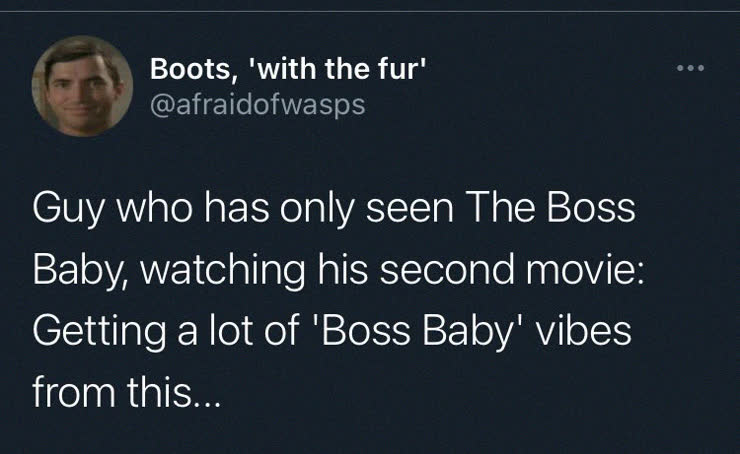Open the 'Boots, with the fur' profile name
Viewport: 740px width, 454px height.
pyautogui.click(x=288, y=69)
